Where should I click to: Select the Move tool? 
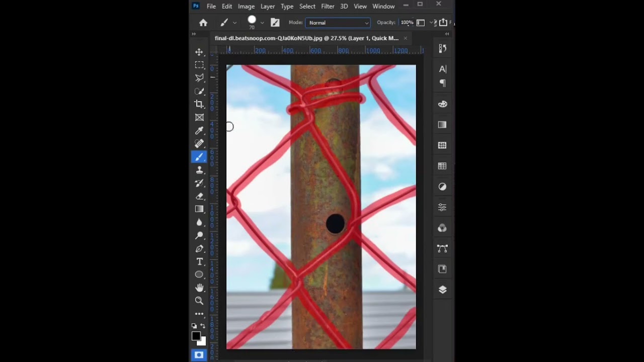click(x=199, y=52)
